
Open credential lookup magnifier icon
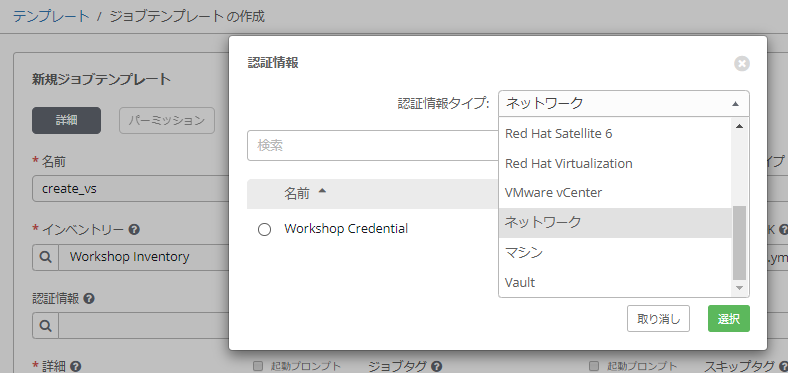point(45,326)
